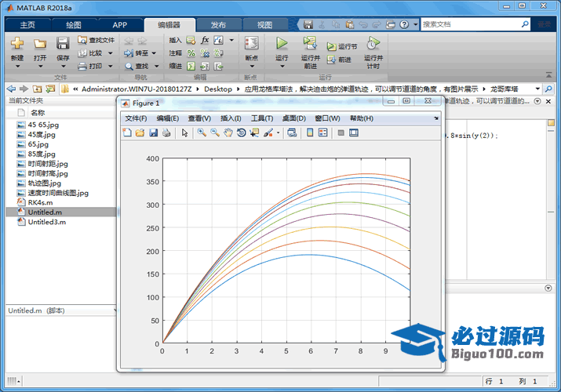The height and width of the screenshot is (392, 561).
Task: Toggle the Edit Plot arrow tool
Action: (x=185, y=132)
